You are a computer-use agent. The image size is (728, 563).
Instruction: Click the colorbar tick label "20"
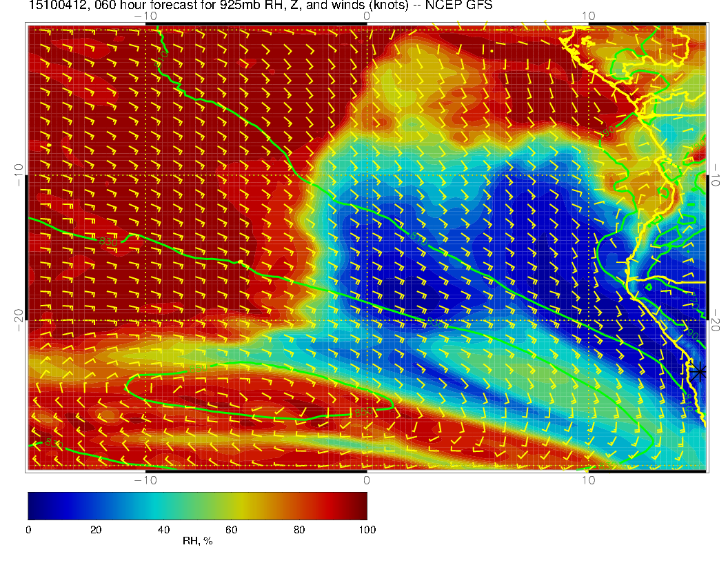pos(96,529)
